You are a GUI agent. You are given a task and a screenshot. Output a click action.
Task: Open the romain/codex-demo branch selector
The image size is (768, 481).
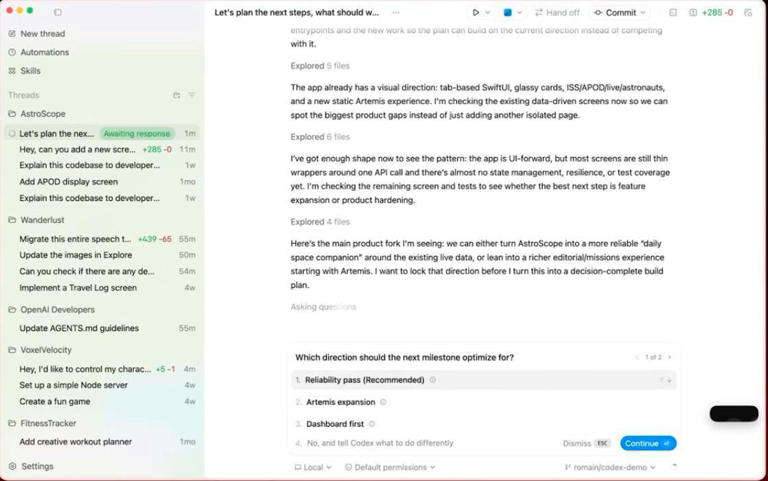pos(610,467)
